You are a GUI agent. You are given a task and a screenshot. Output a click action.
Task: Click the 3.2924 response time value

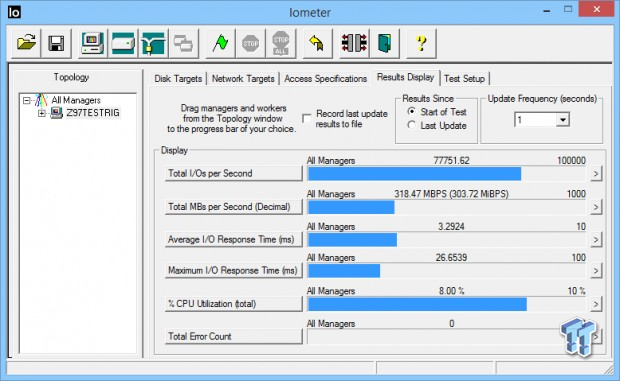(x=451, y=227)
